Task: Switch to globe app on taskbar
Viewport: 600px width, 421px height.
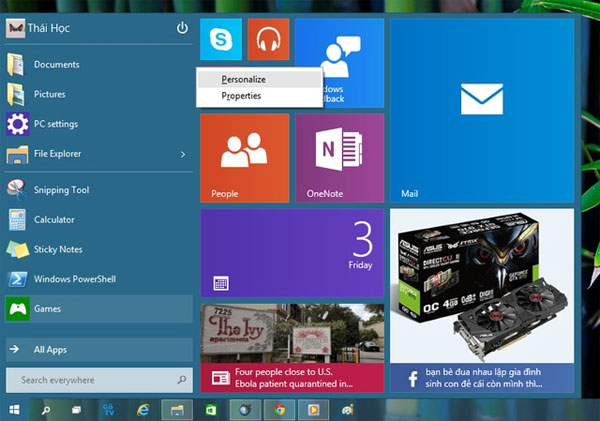Action: point(245,410)
